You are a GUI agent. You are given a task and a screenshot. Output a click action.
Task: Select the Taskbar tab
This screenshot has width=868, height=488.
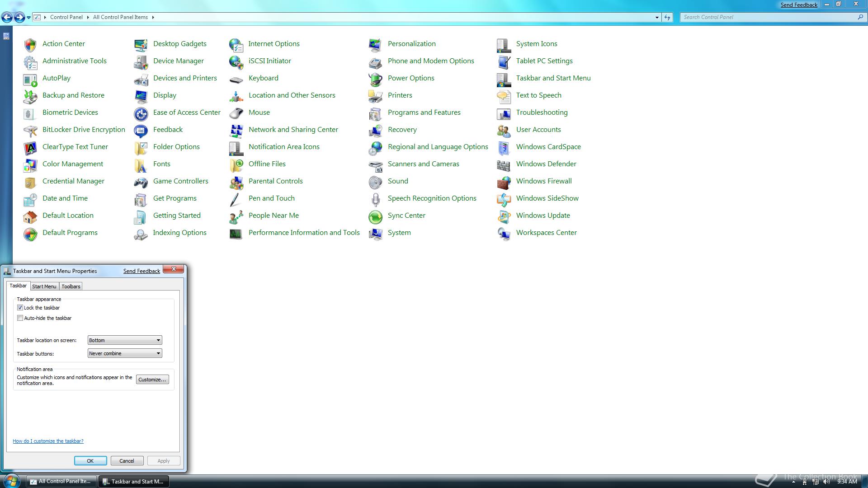[x=18, y=286]
